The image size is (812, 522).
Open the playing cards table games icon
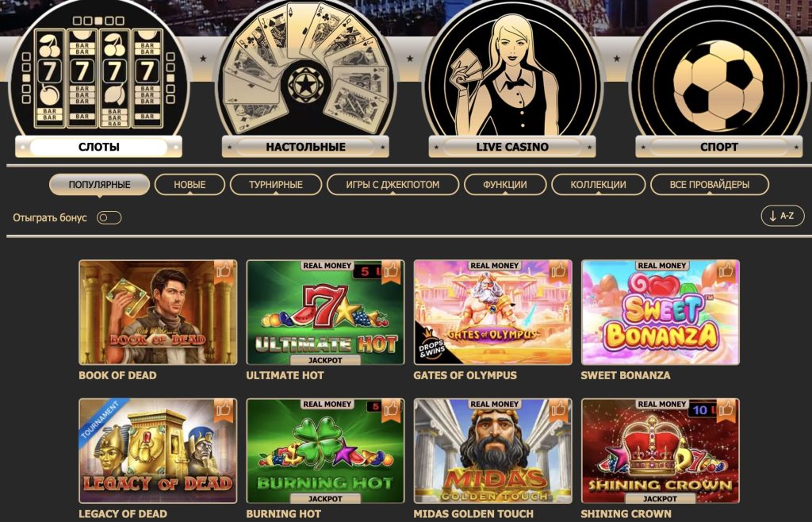[305, 70]
